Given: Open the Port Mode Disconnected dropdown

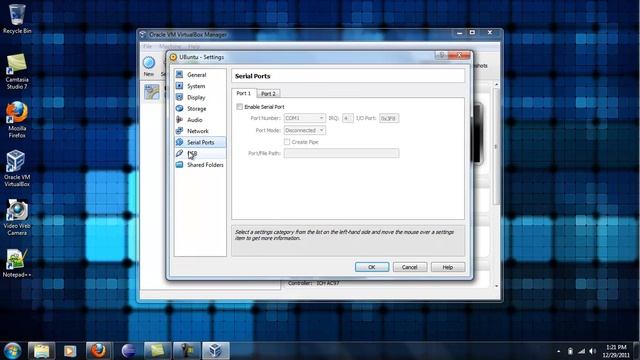Looking at the screenshot, I should (305, 130).
